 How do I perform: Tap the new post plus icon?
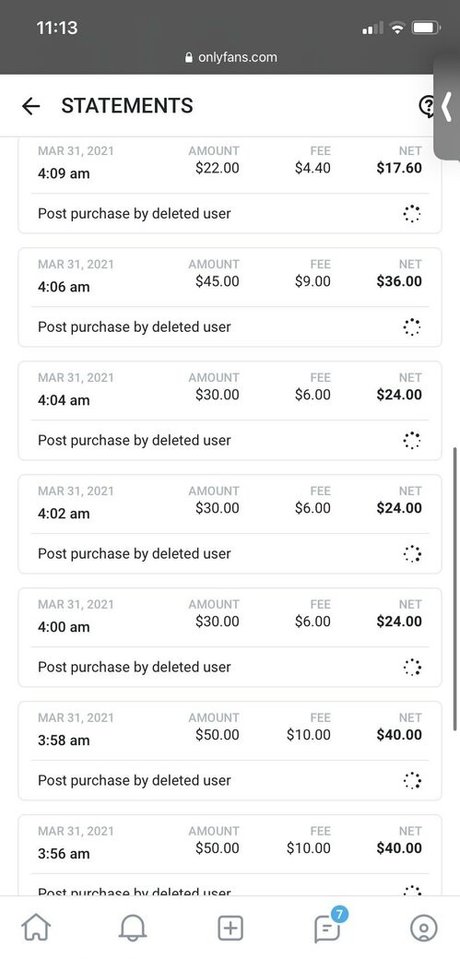[230, 929]
